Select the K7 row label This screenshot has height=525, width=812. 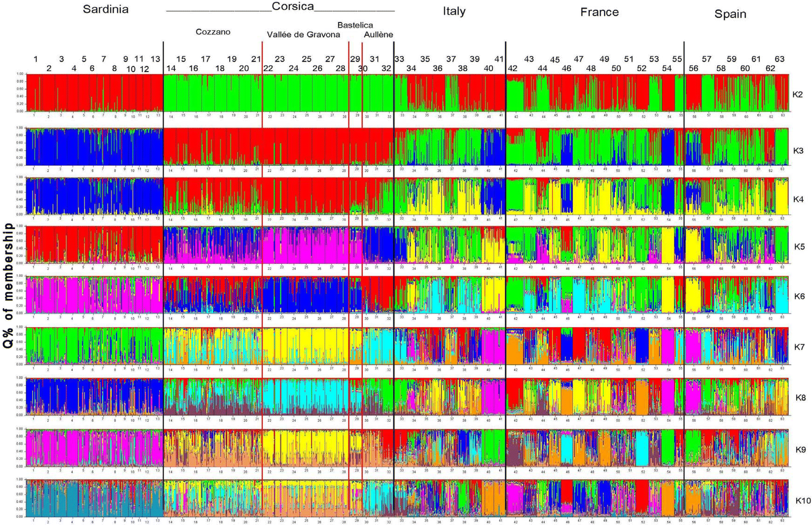(799, 347)
